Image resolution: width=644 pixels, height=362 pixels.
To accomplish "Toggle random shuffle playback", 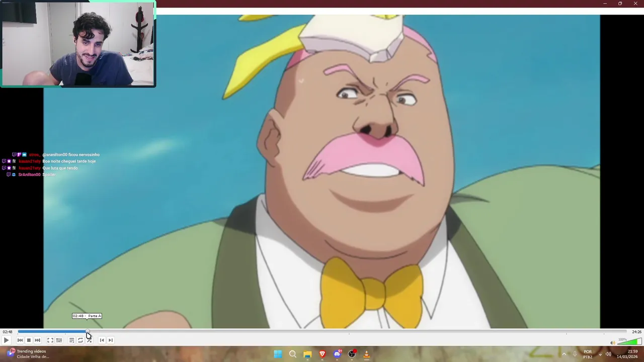I will tap(89, 340).
